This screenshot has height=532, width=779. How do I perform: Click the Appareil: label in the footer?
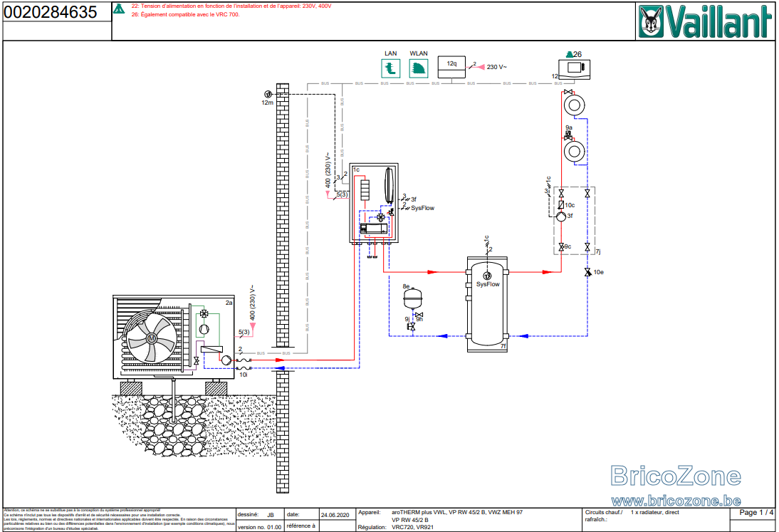point(369,512)
